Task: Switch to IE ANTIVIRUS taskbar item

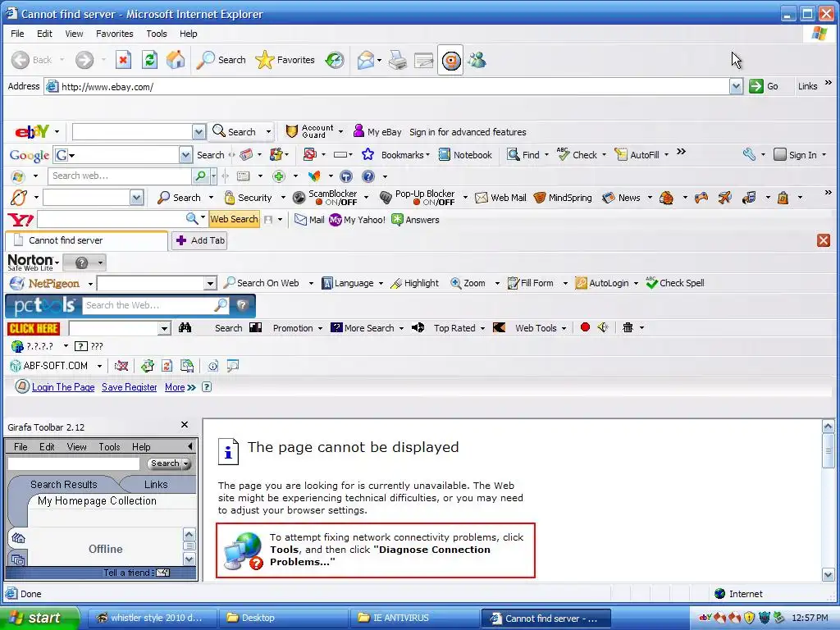Action: tap(414, 618)
